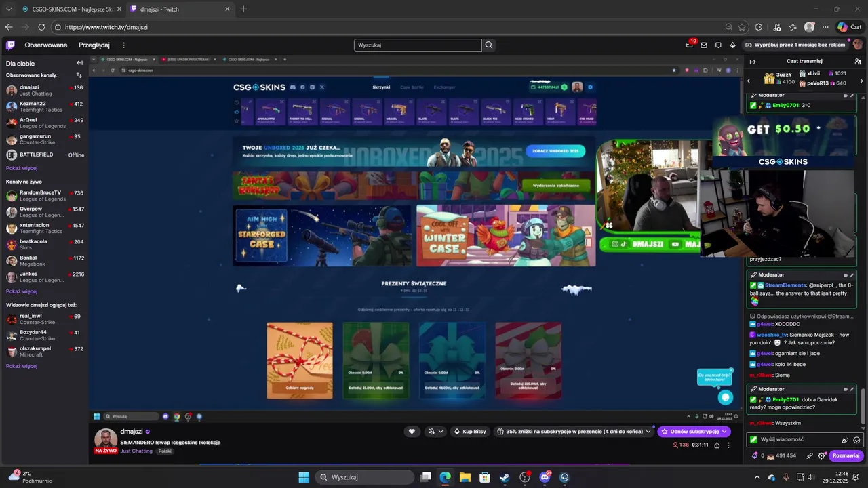This screenshot has width=868, height=488.
Task: Click the dmajszi streamer avatar below video
Action: (x=106, y=439)
